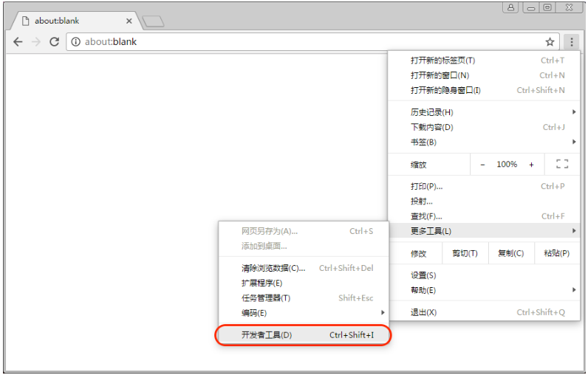
Task: Expand the 更多工具(L) submenu
Action: [484, 231]
